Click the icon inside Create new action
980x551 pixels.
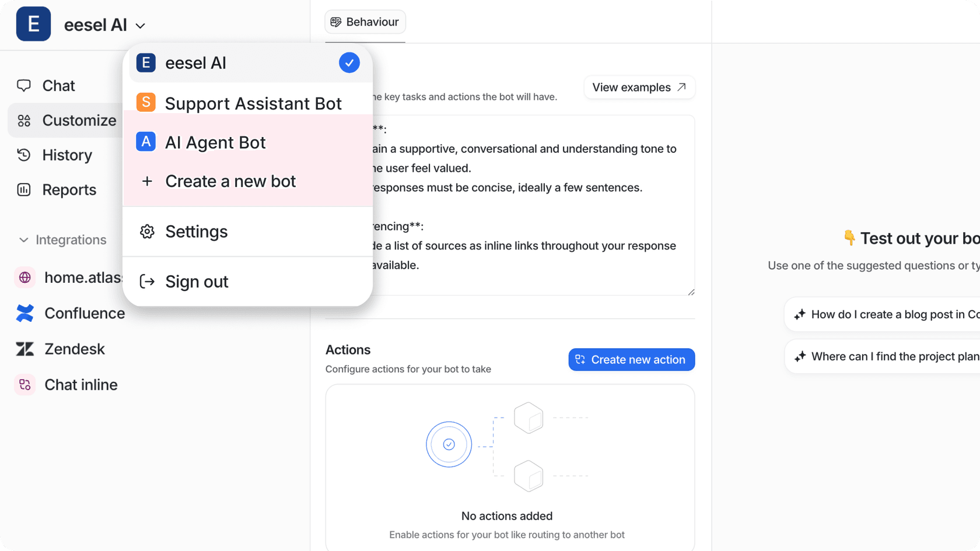tap(580, 360)
